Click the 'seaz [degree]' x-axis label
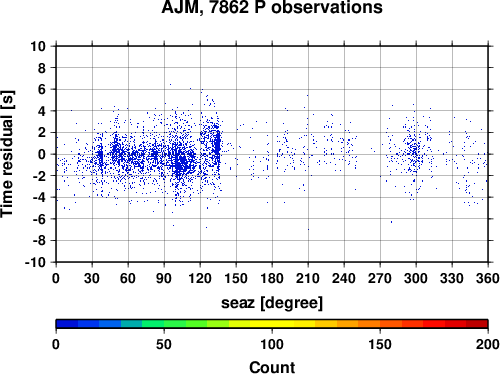500x374 pixels. click(x=272, y=303)
